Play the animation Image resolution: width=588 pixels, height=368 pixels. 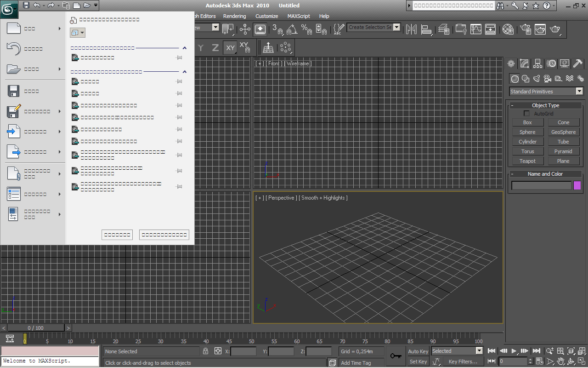tap(514, 351)
